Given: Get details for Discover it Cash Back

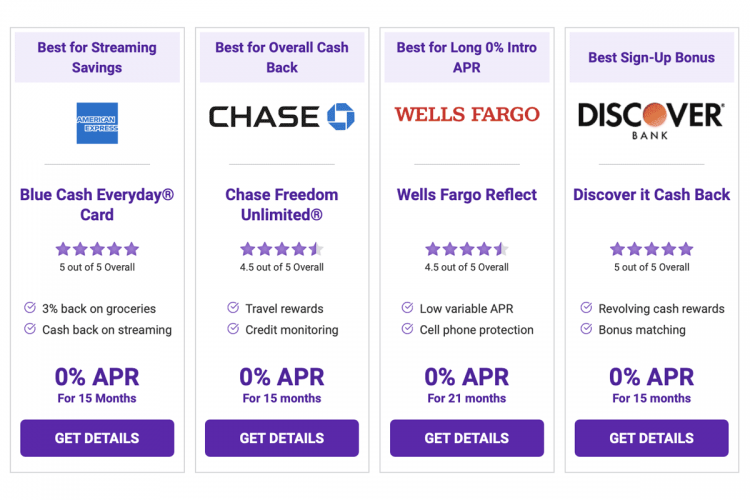Looking at the screenshot, I should (651, 438).
